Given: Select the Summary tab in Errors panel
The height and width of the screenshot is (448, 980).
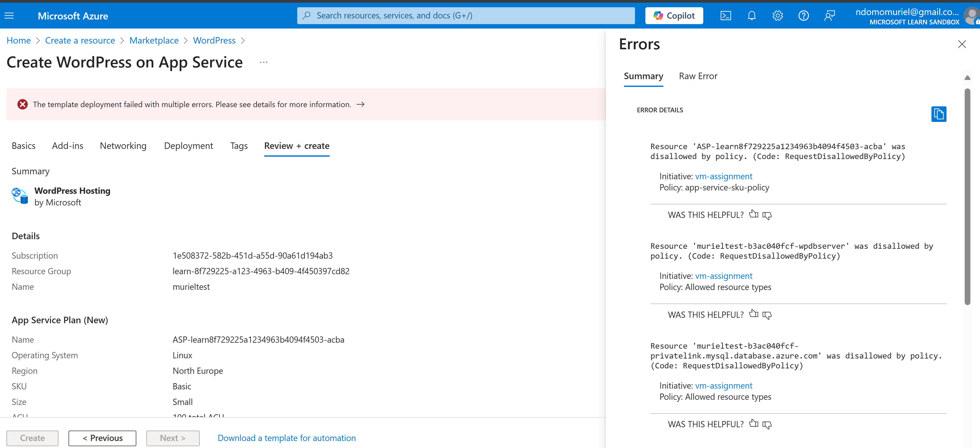Looking at the screenshot, I should click(x=643, y=76).
